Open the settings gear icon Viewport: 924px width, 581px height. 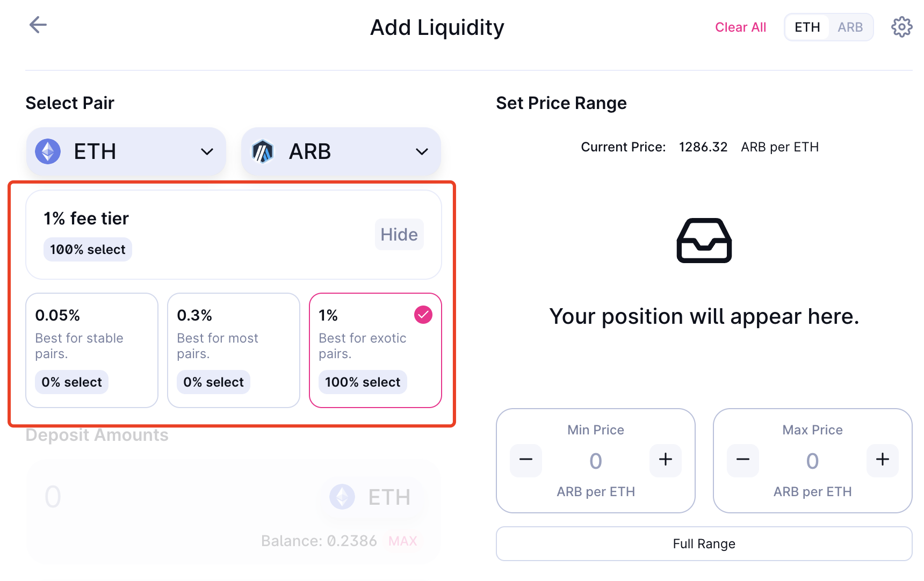click(901, 27)
